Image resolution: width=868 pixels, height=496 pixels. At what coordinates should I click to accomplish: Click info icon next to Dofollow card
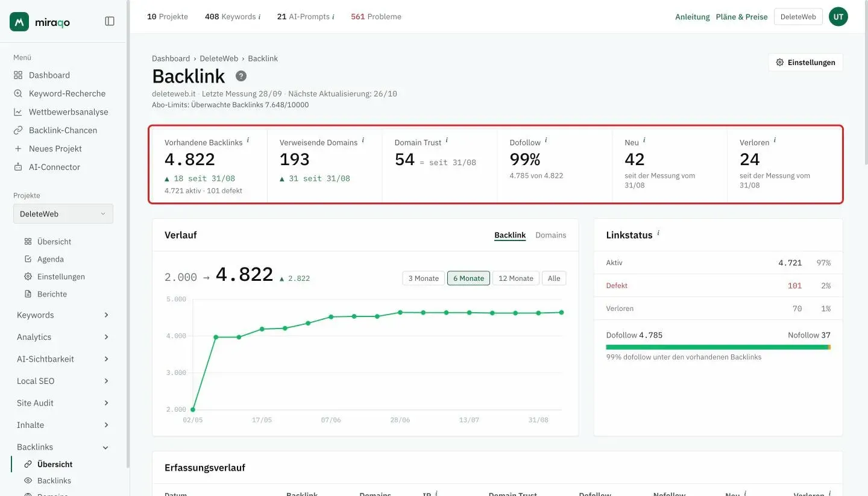[x=546, y=140]
